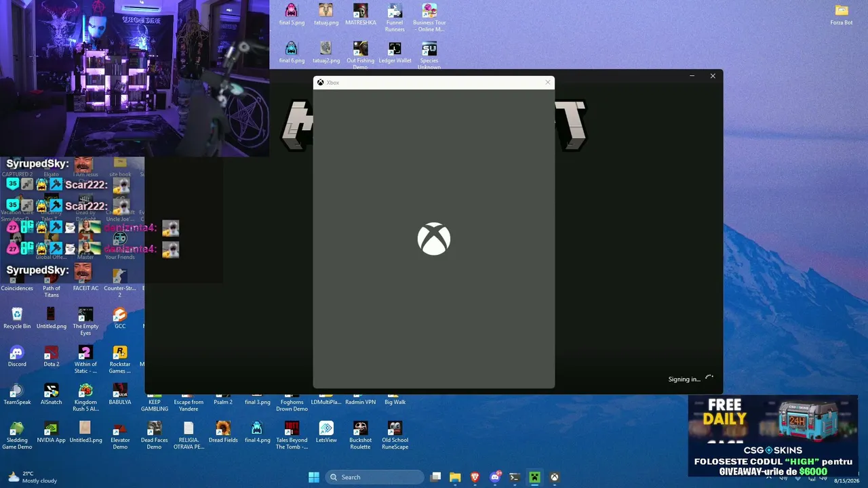Select The Empty Eyes shortcut
868x488 pixels.
click(x=86, y=321)
